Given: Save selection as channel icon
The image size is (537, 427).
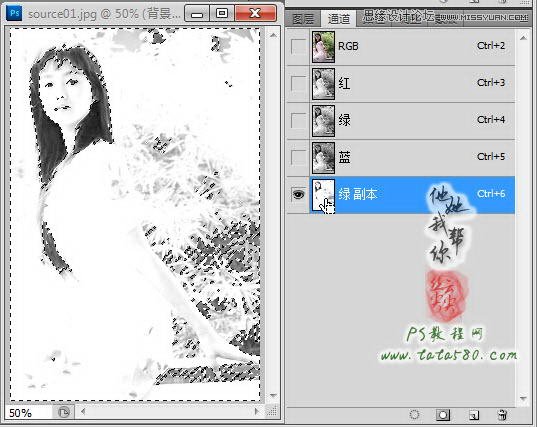Looking at the screenshot, I should pos(443,415).
